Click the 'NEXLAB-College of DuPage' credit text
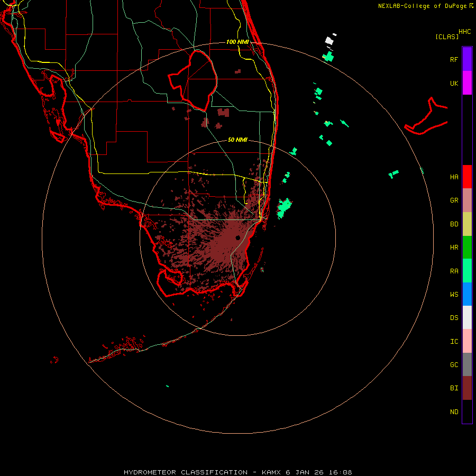Image resolution: width=476 pixels, height=476 pixels. (x=422, y=6)
